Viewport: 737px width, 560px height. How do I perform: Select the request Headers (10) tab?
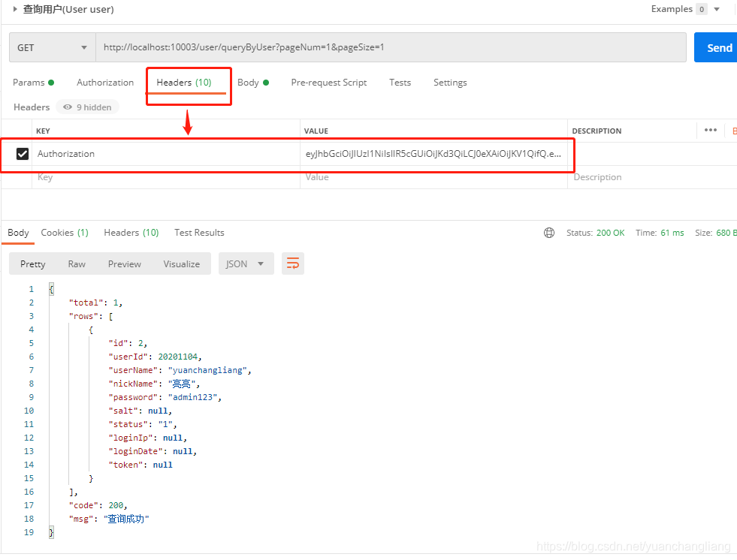point(184,83)
